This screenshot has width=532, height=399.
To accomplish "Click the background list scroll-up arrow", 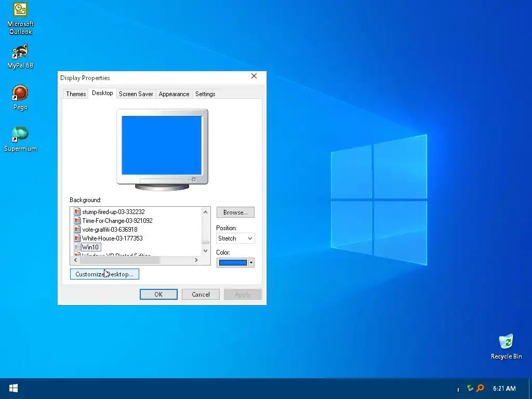I will (x=205, y=212).
